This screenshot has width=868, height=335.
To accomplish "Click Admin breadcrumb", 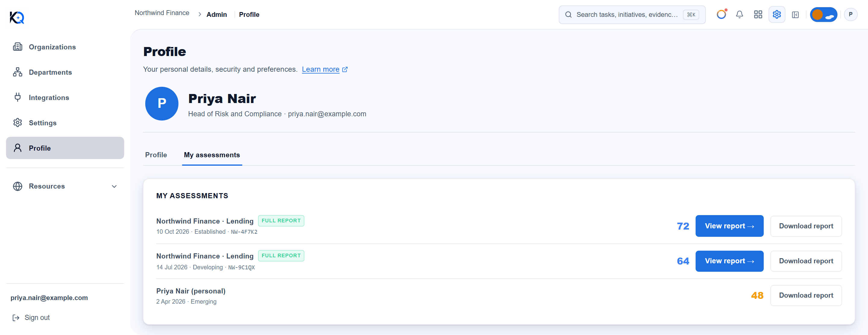I will [217, 14].
